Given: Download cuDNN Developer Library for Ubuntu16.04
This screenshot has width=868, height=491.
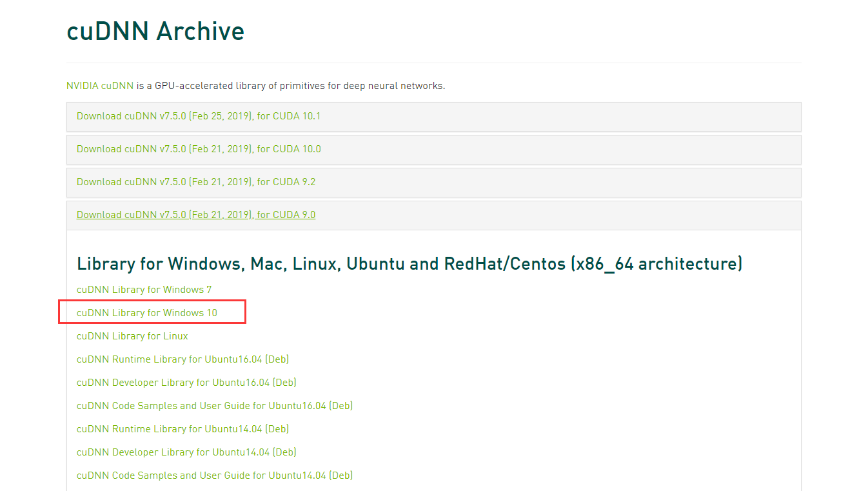Looking at the screenshot, I should tap(186, 383).
